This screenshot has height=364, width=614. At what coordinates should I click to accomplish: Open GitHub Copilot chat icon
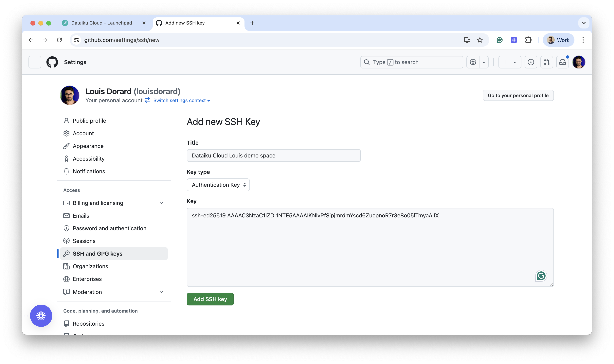click(x=473, y=62)
